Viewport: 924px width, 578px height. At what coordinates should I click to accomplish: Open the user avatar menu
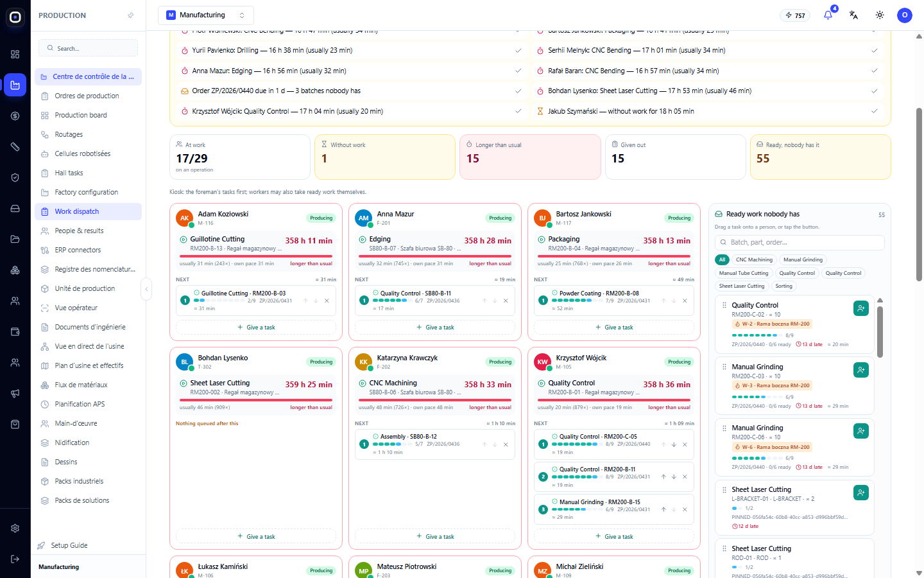[x=905, y=15]
